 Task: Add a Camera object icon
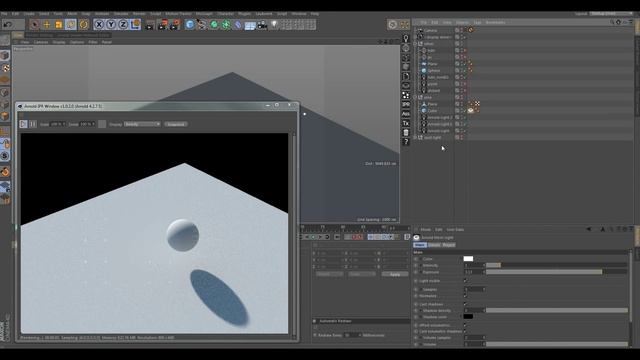point(262,25)
